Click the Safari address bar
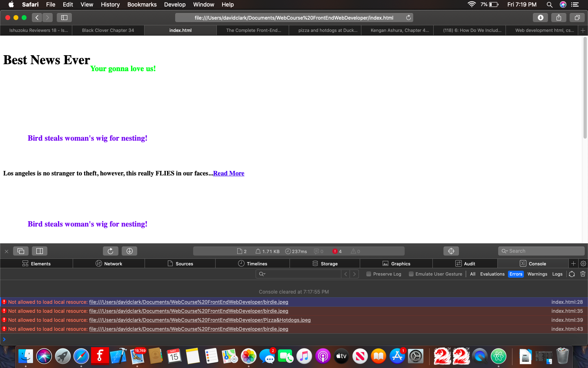Image resolution: width=588 pixels, height=368 pixels. (294, 18)
